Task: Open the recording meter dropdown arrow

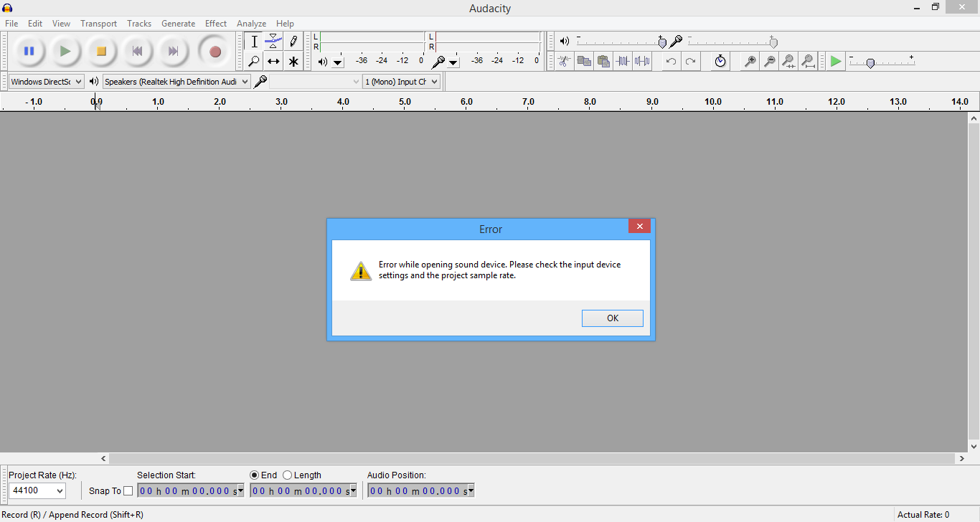Action: tap(453, 62)
